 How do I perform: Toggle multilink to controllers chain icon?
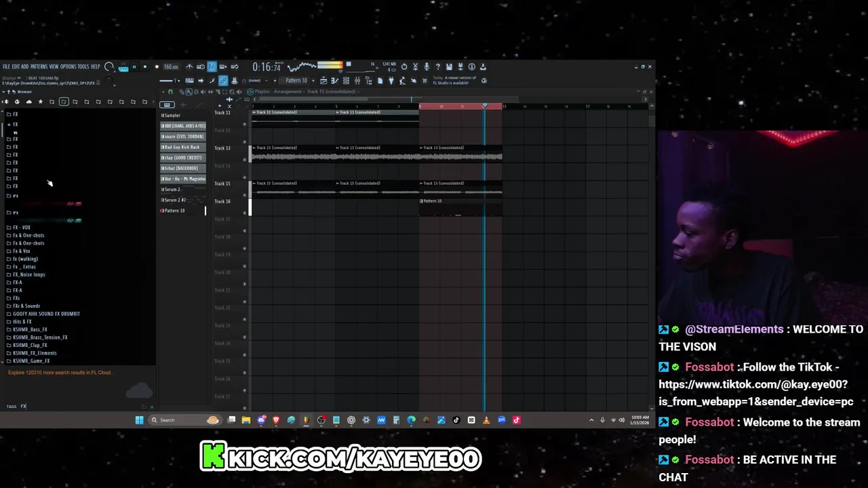pos(223,81)
